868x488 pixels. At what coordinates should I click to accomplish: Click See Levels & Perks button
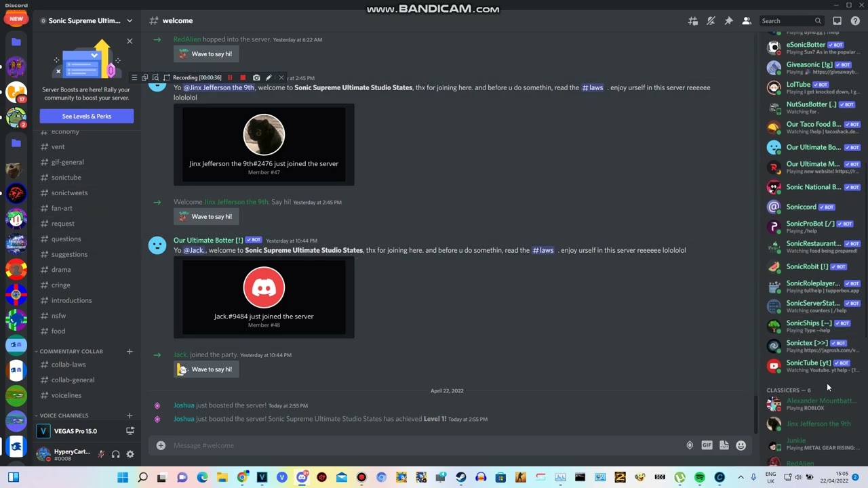pos(87,116)
